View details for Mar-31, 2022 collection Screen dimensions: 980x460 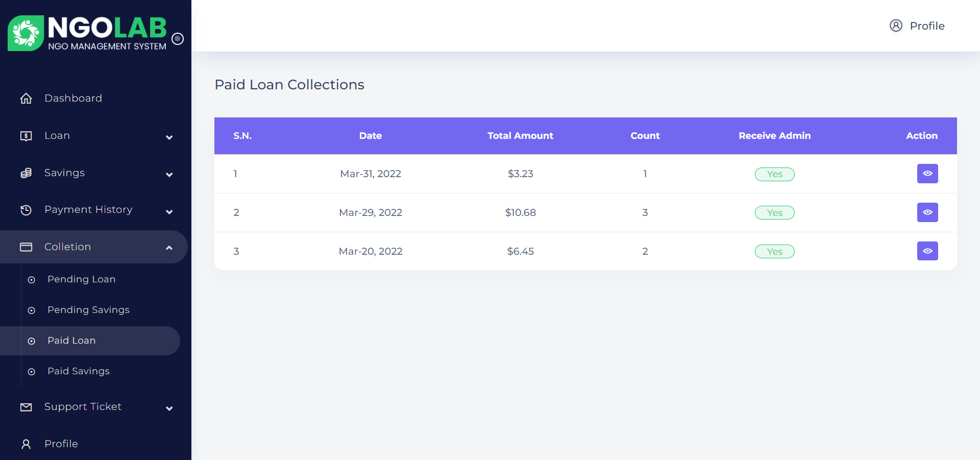(x=927, y=174)
